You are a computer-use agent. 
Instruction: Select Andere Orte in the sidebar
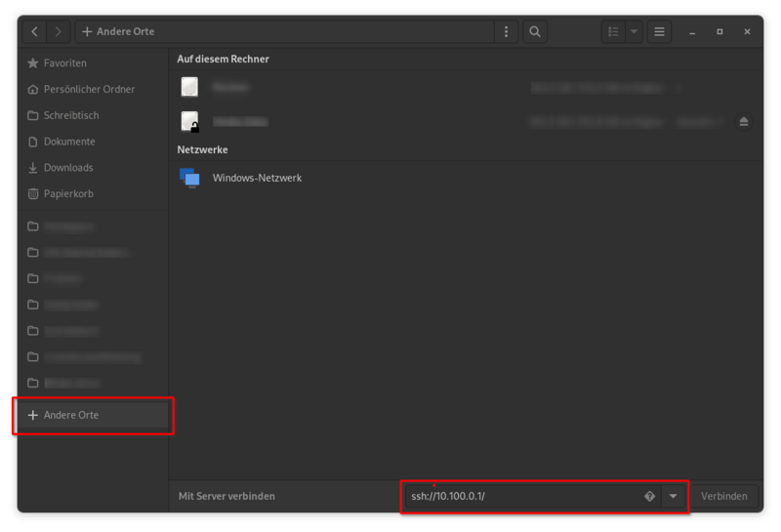pos(94,415)
